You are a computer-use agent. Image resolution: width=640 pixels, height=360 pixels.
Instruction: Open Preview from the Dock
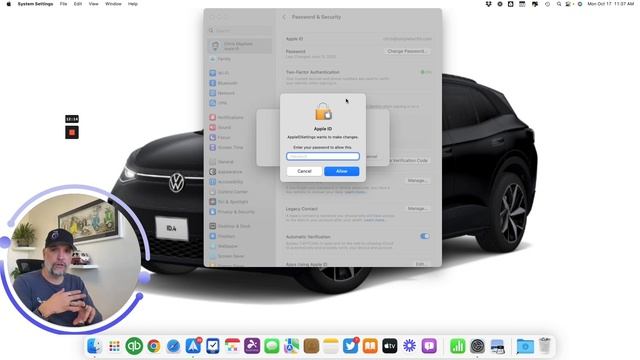pyautogui.click(x=497, y=346)
